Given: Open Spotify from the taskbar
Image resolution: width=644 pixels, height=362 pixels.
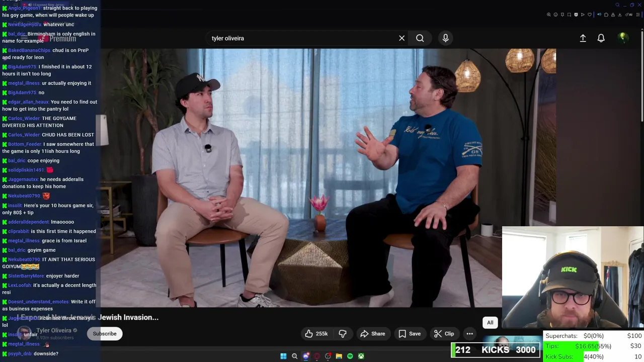Looking at the screenshot, I should (x=350, y=356).
